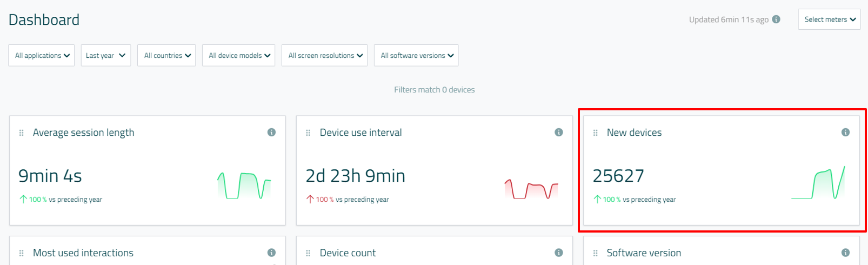The width and height of the screenshot is (868, 265).
Task: Click drag handle of Average session length card
Action: (22, 133)
